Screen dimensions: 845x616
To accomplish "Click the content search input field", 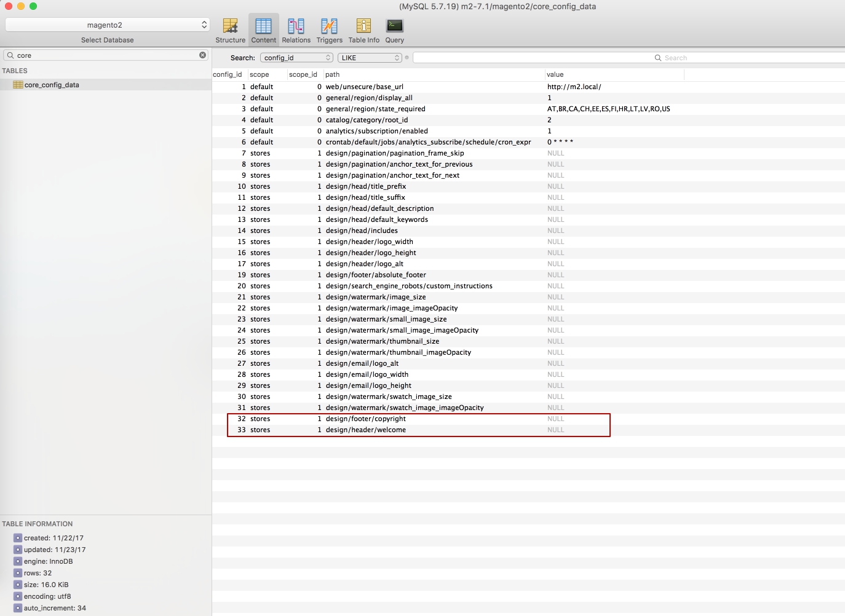I will (x=629, y=58).
